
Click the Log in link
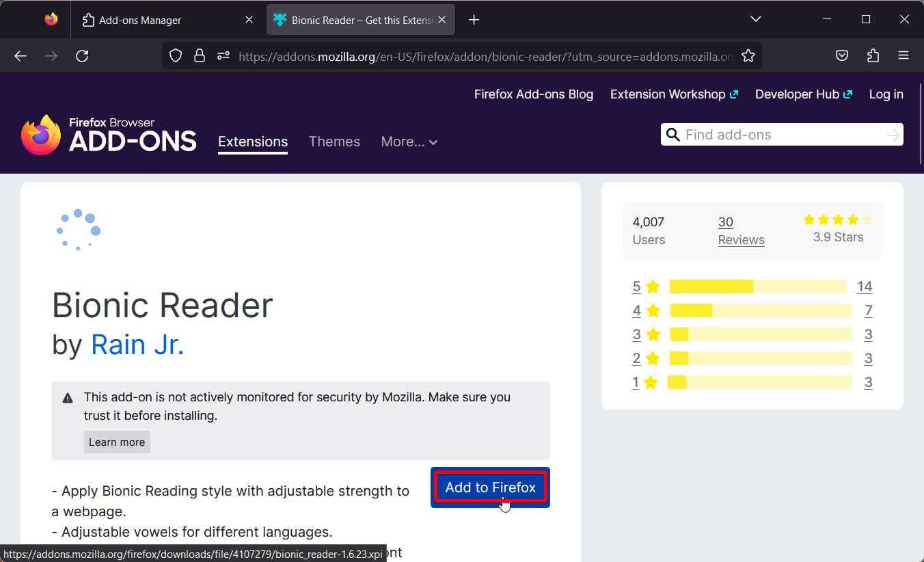pyautogui.click(x=886, y=94)
